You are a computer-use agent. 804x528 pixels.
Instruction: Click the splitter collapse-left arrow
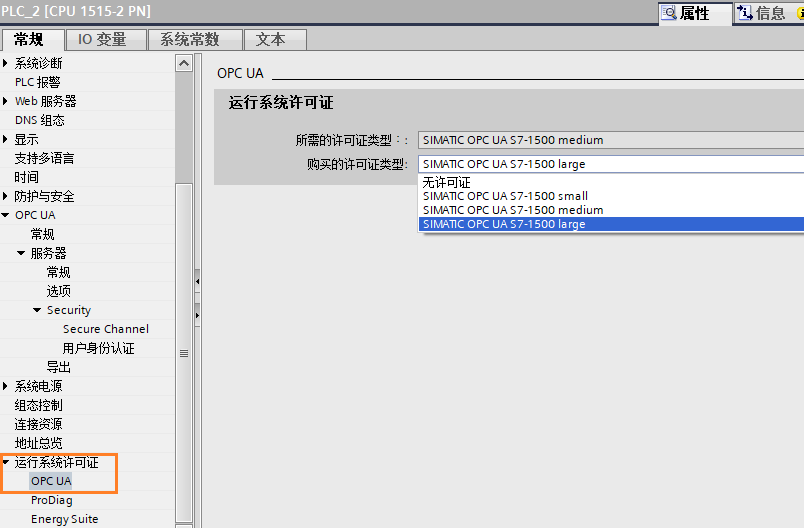coord(197,281)
